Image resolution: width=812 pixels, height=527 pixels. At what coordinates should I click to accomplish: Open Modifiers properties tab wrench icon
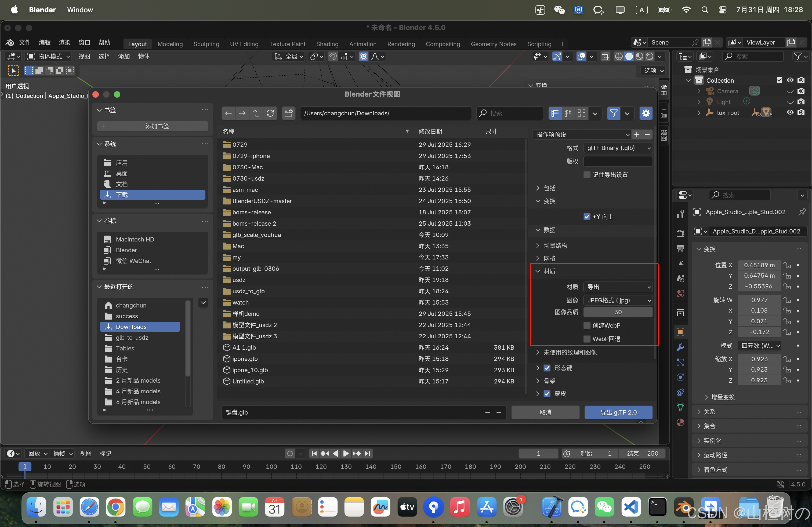click(x=680, y=347)
